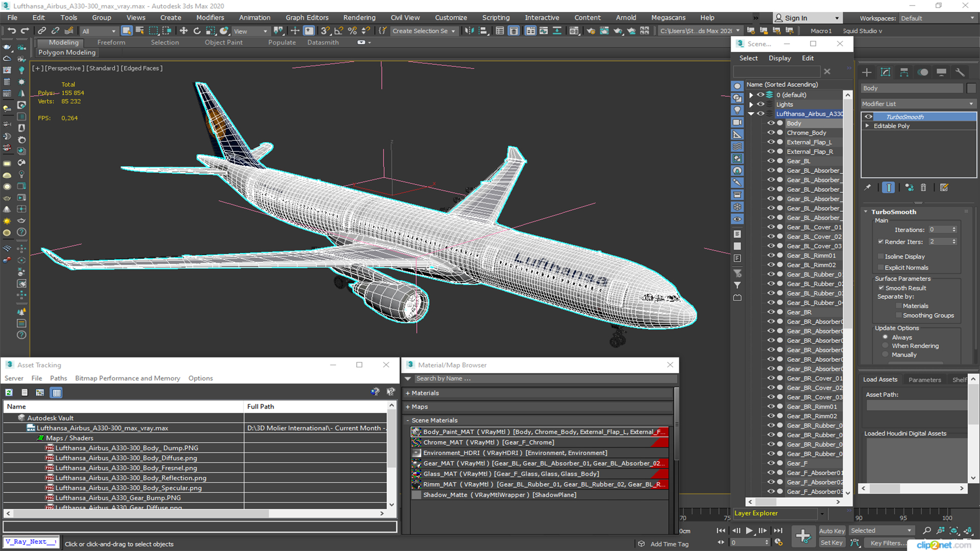Open the Utilities wrench tab

960,72
